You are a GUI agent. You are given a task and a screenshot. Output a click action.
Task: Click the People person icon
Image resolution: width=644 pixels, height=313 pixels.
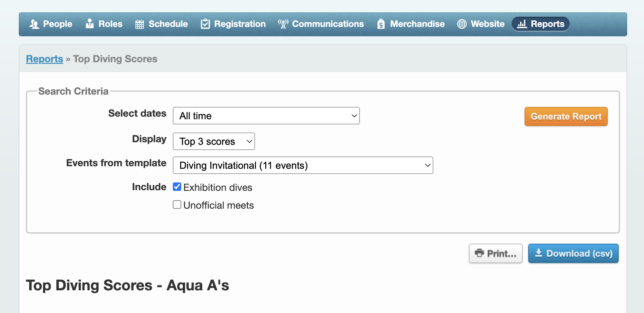(34, 24)
